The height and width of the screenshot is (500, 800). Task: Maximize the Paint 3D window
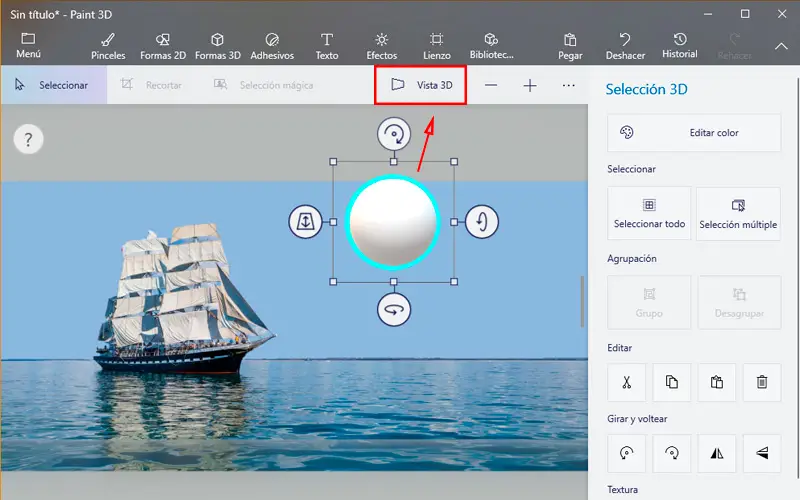click(745, 14)
